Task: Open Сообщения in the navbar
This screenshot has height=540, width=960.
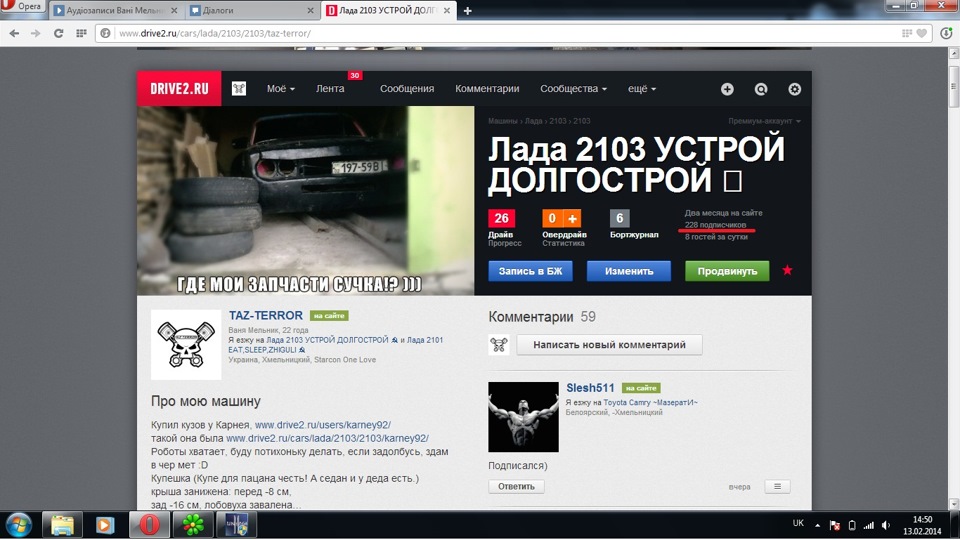Action: (x=407, y=89)
